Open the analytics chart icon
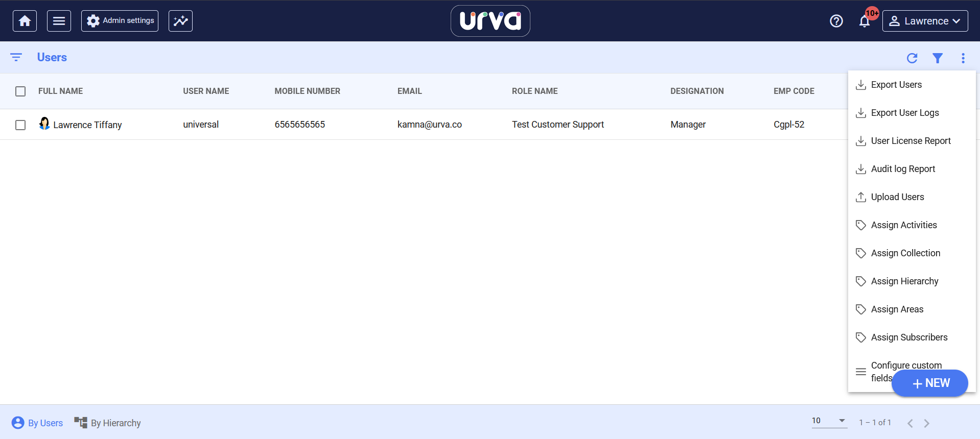The width and height of the screenshot is (980, 439). [x=180, y=21]
